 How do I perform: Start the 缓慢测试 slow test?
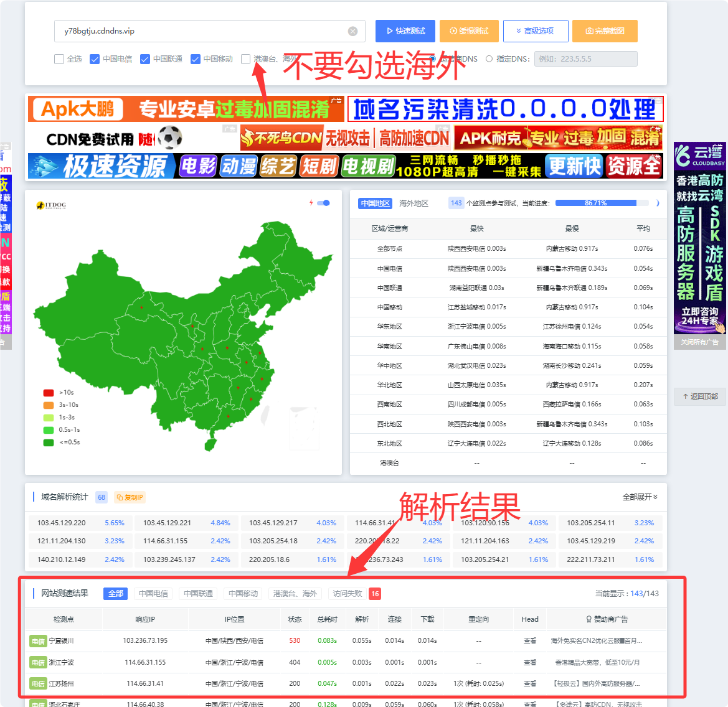[x=469, y=31]
